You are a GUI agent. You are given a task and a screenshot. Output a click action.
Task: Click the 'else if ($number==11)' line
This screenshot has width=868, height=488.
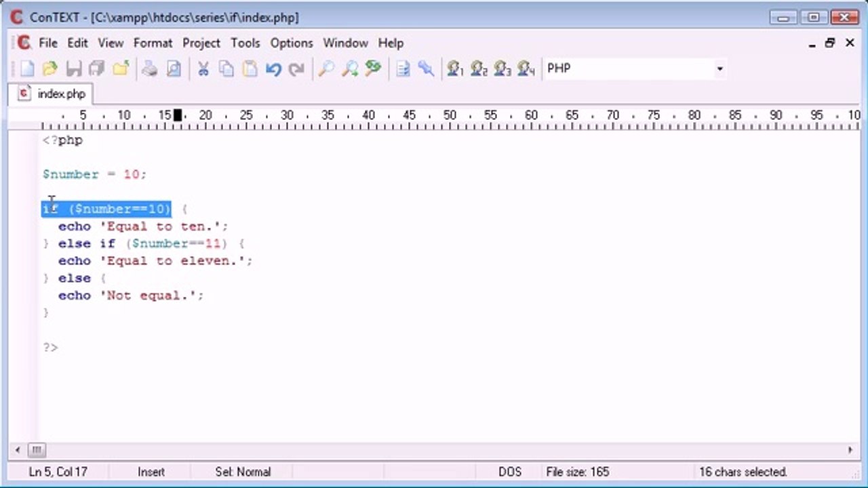[143, 243]
